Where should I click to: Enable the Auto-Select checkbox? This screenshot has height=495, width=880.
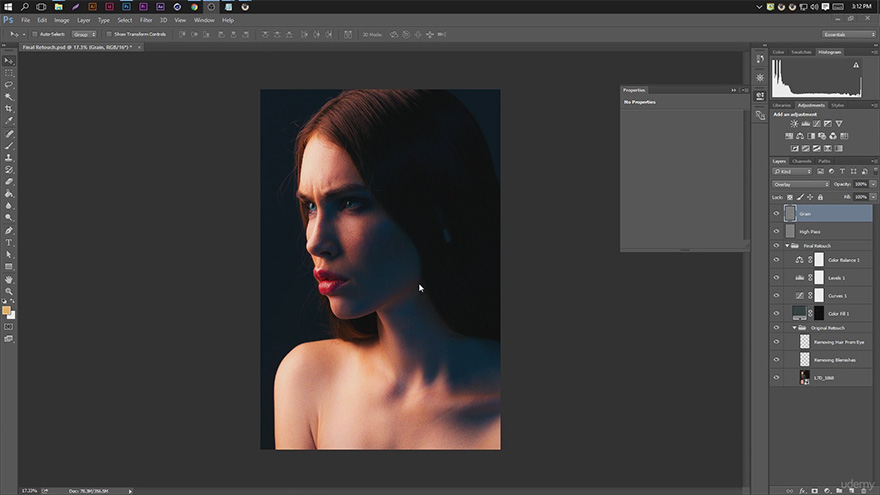[34, 34]
